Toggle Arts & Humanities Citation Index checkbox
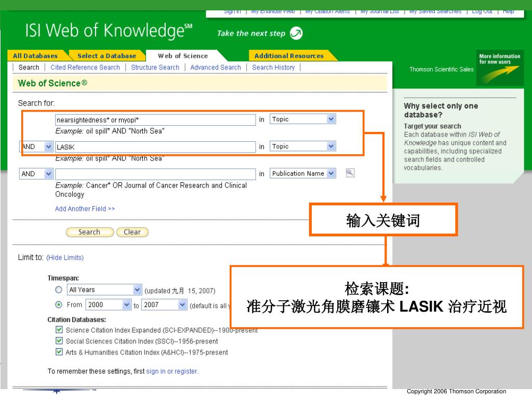The image size is (532, 399). tap(59, 352)
